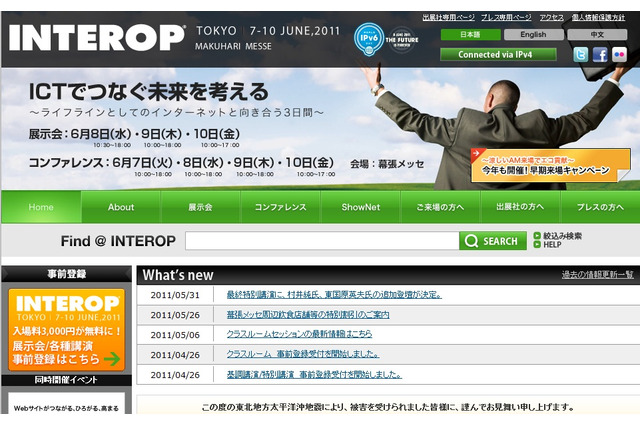This screenshot has height=426, width=640.
Task: Click The Future round badge
Action: tap(402, 40)
